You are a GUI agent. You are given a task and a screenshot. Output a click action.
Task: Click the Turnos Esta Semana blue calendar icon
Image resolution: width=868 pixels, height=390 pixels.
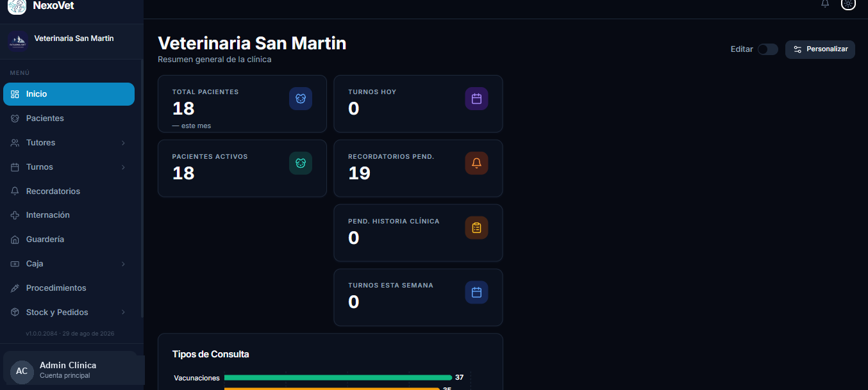476,292
